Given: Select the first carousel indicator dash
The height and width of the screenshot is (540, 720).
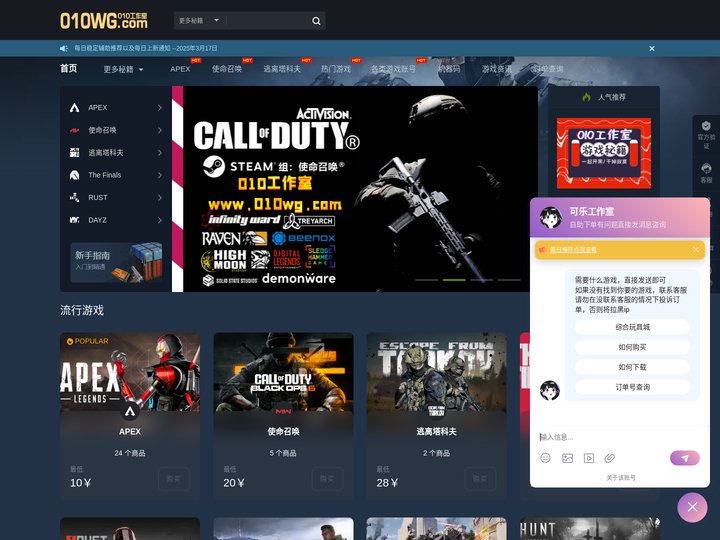Looking at the screenshot, I should tap(427, 280).
